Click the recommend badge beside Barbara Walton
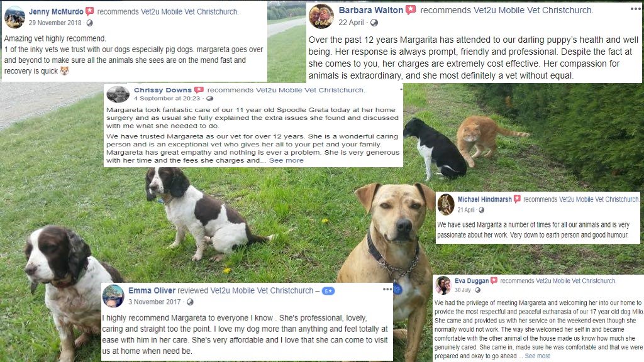This screenshot has height=362, width=644. [x=410, y=10]
